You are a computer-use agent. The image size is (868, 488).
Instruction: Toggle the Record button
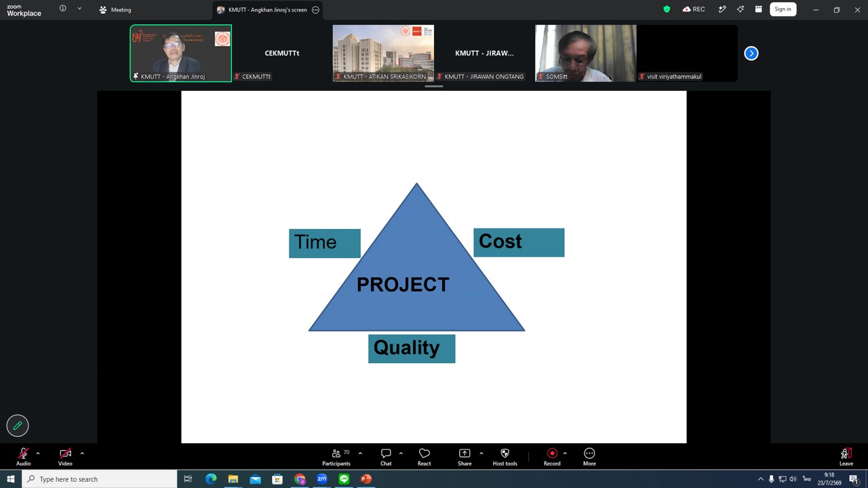coord(552,457)
